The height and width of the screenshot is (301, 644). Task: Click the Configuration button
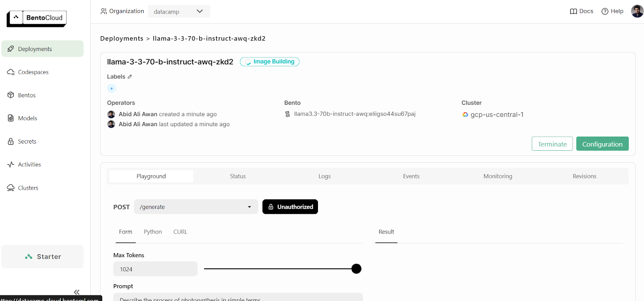603,144
